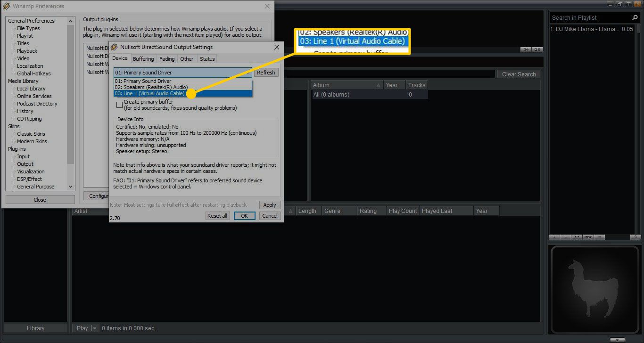Open the Fading tab
The image size is (644, 343).
[167, 59]
